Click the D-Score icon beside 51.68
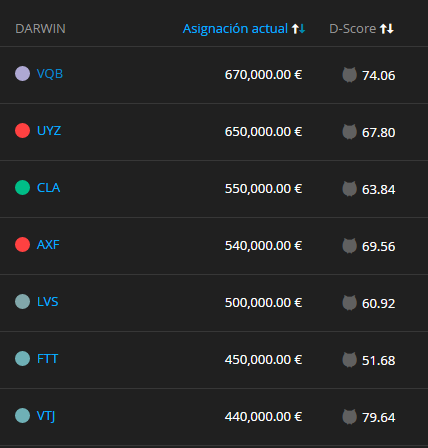The height and width of the screenshot is (448, 428). pos(349,360)
